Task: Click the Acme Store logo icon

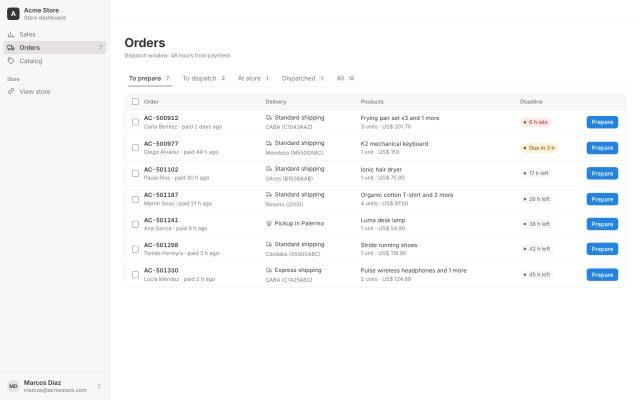Action: [13, 13]
